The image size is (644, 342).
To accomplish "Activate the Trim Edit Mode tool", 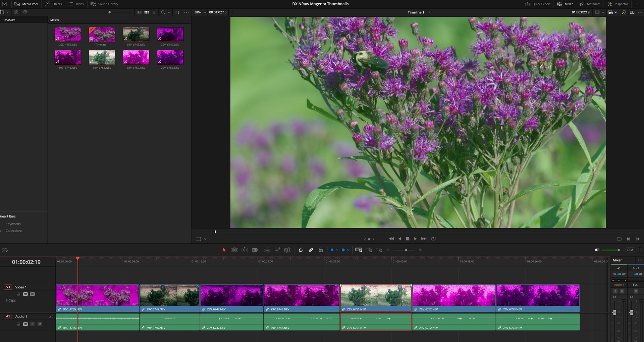I will click(234, 250).
